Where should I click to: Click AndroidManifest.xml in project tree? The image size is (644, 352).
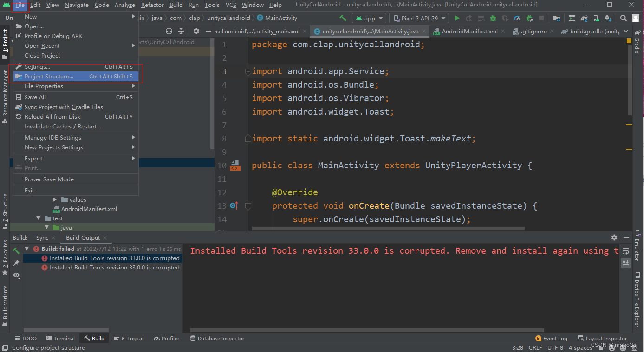(89, 209)
